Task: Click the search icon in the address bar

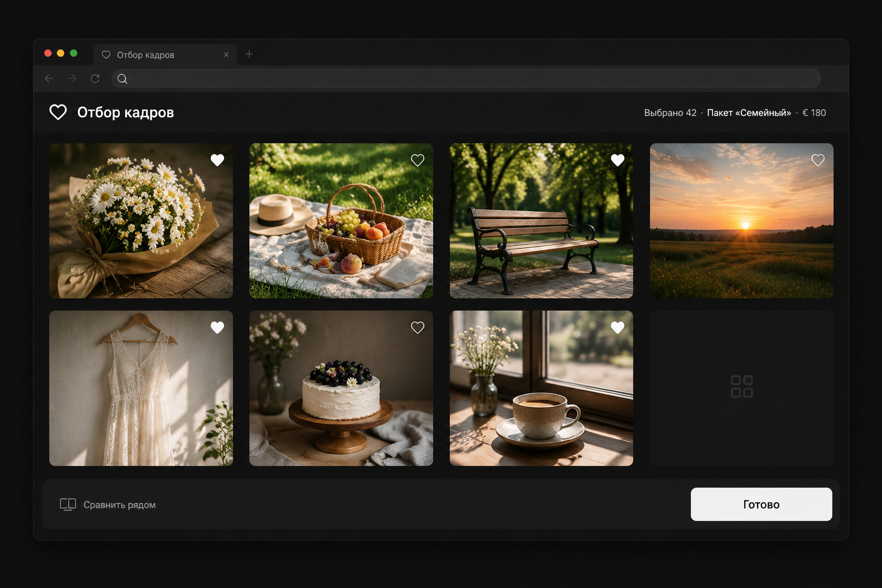Action: [122, 79]
